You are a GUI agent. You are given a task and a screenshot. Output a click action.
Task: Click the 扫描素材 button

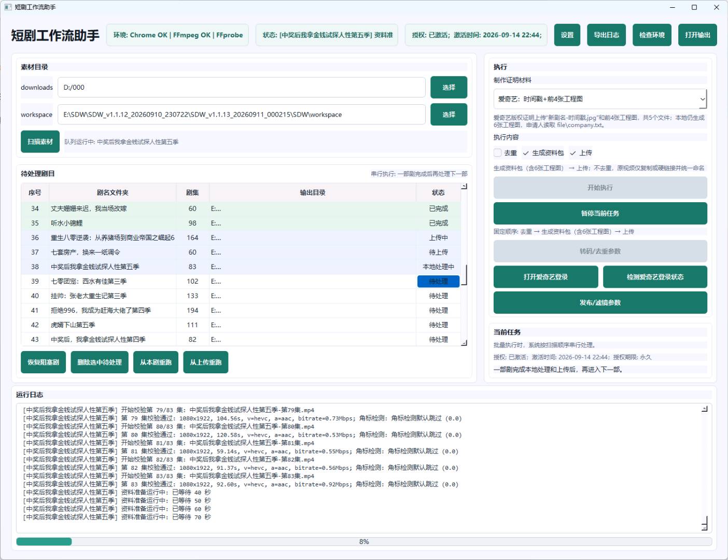(40, 142)
